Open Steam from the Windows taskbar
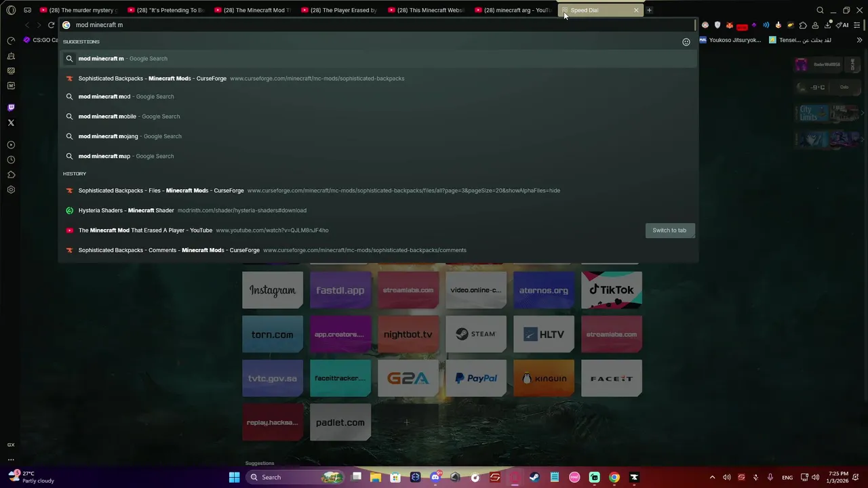Screen dimensions: 868x488 (534, 477)
